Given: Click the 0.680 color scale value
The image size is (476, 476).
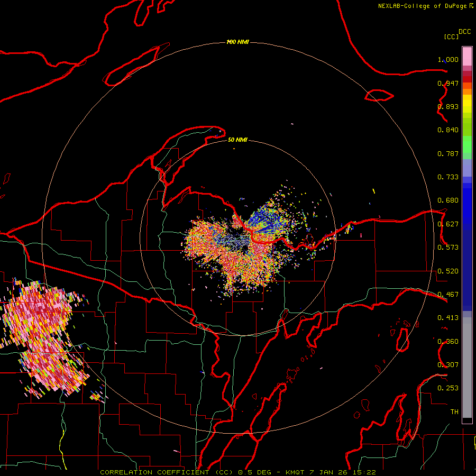Looking at the screenshot, I should [x=448, y=200].
